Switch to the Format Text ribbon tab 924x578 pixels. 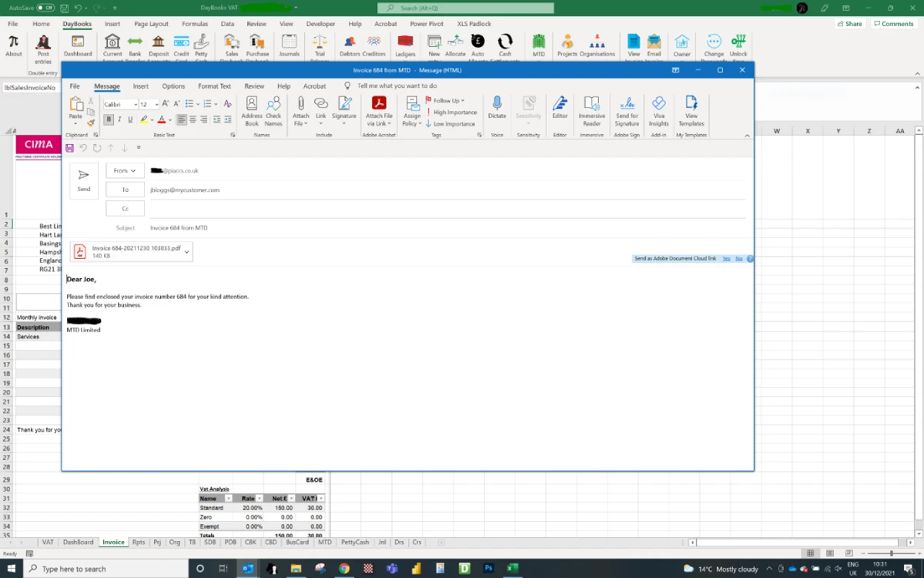point(214,86)
